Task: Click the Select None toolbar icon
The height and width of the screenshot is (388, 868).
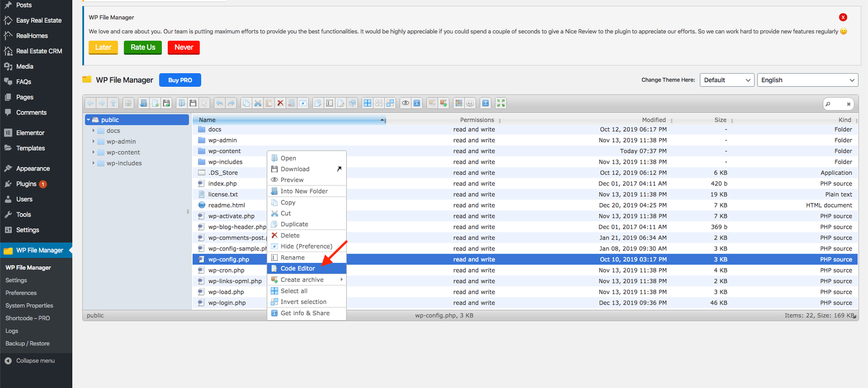Action: click(379, 103)
